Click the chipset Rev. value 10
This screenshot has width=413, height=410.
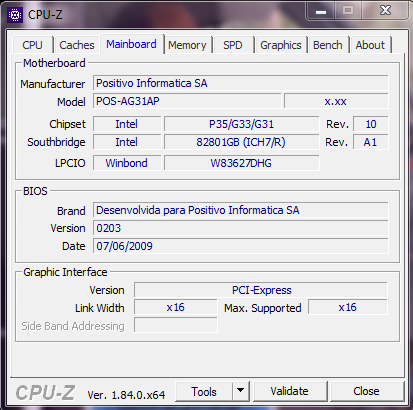point(371,124)
